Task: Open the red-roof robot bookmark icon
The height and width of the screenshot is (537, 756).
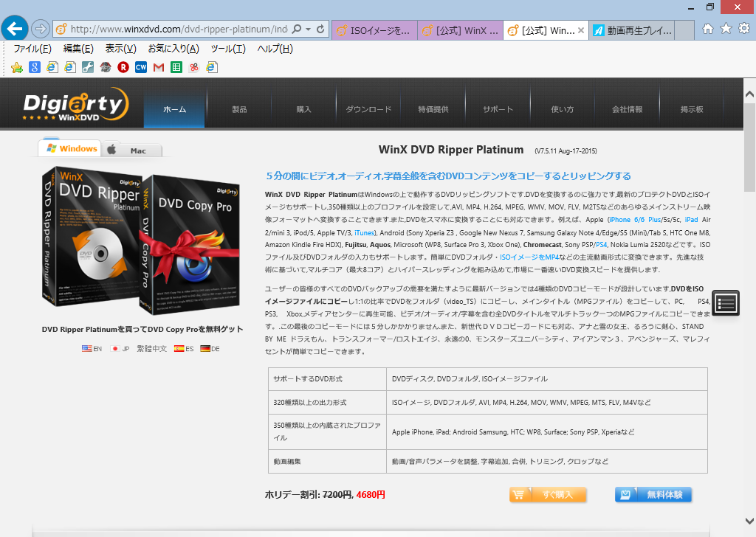Action: (x=106, y=67)
